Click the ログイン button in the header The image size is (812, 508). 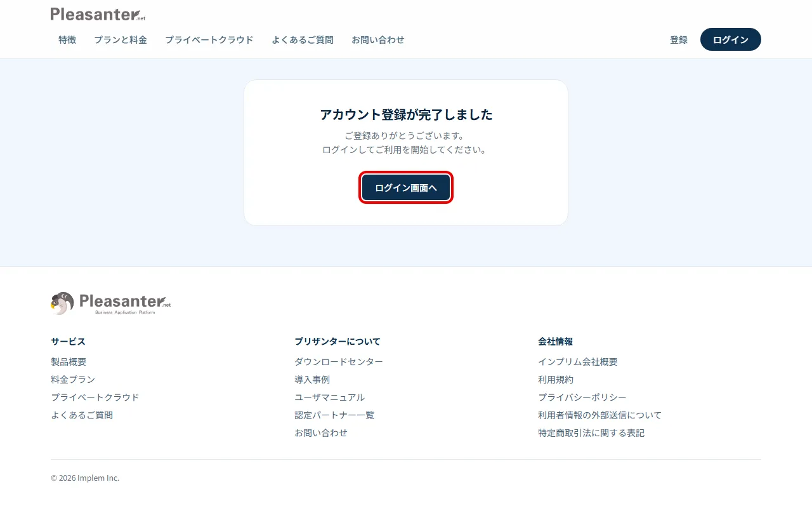(x=731, y=39)
